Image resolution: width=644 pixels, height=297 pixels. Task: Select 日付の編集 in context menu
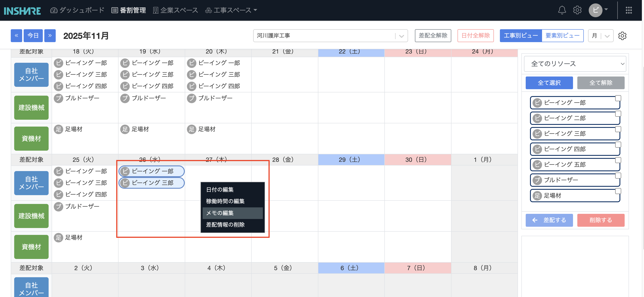233,190
